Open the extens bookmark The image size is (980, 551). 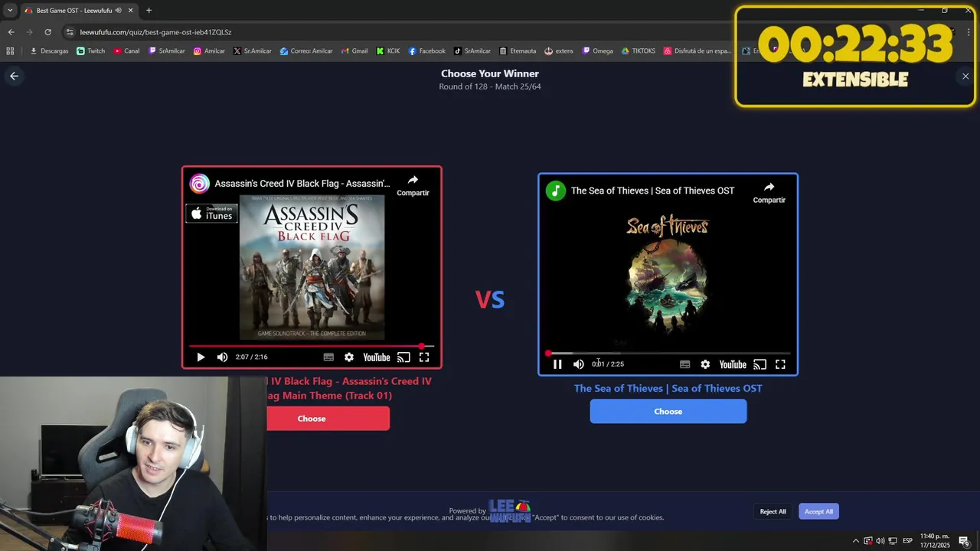[559, 51]
